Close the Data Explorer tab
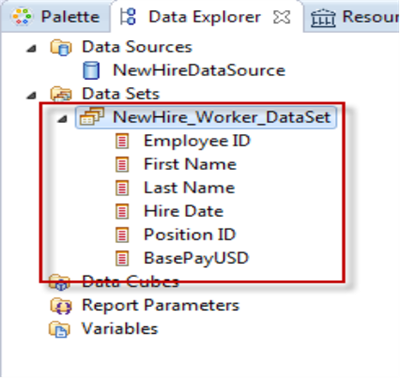 [x=282, y=17]
